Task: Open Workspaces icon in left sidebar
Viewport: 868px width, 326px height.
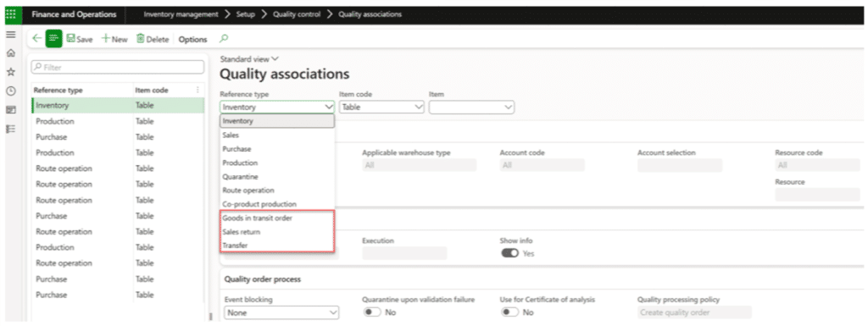Action: coord(10,110)
